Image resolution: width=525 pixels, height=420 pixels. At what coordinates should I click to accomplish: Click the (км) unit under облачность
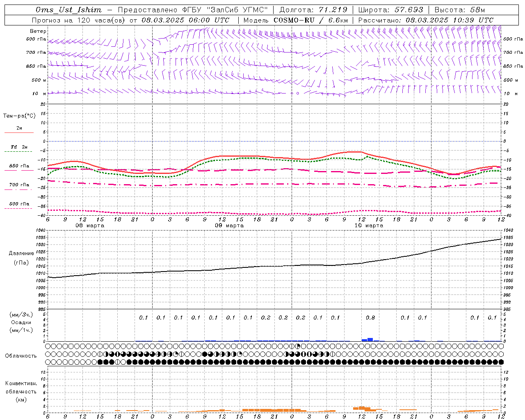21,399
